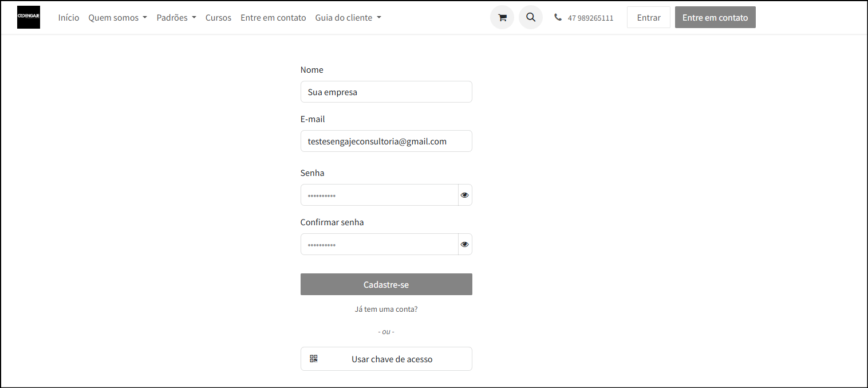Click into the Nome input field
Viewport: 868px width, 388px height.
coord(386,92)
